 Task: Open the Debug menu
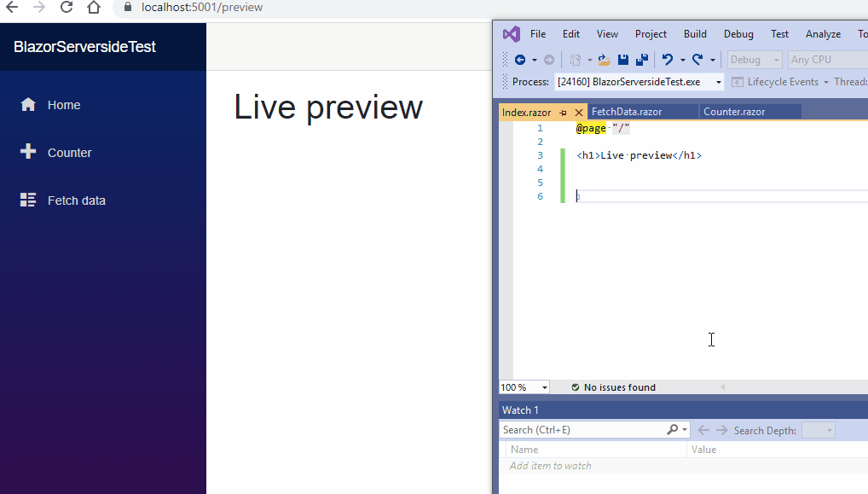(x=738, y=33)
